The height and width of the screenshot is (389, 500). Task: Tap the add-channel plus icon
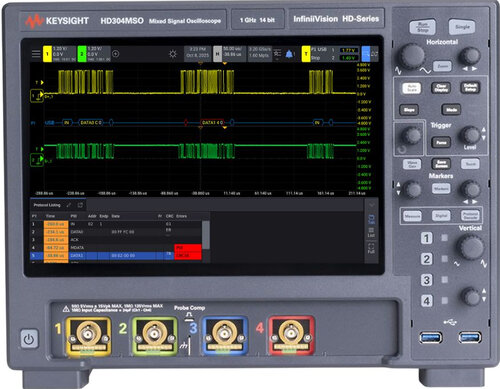point(116,54)
